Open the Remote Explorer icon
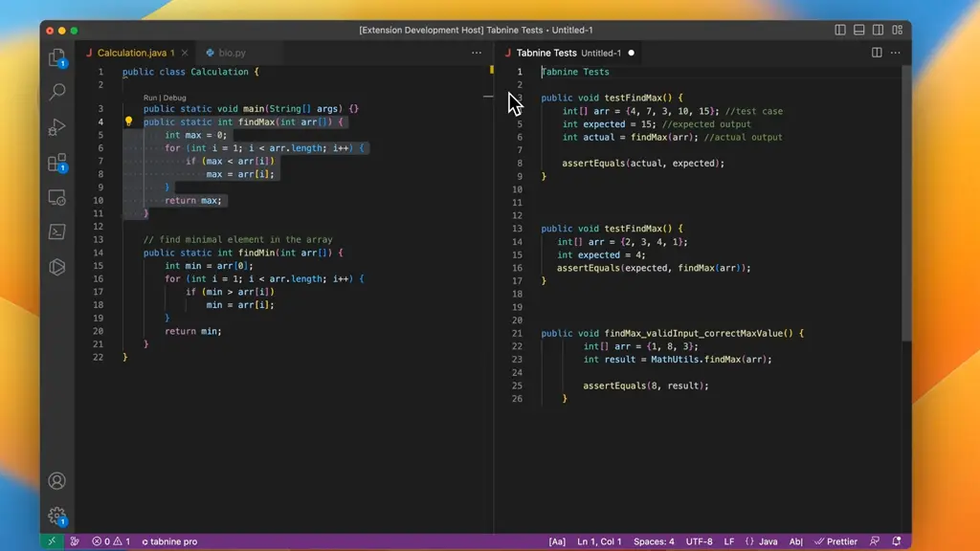 [56, 197]
